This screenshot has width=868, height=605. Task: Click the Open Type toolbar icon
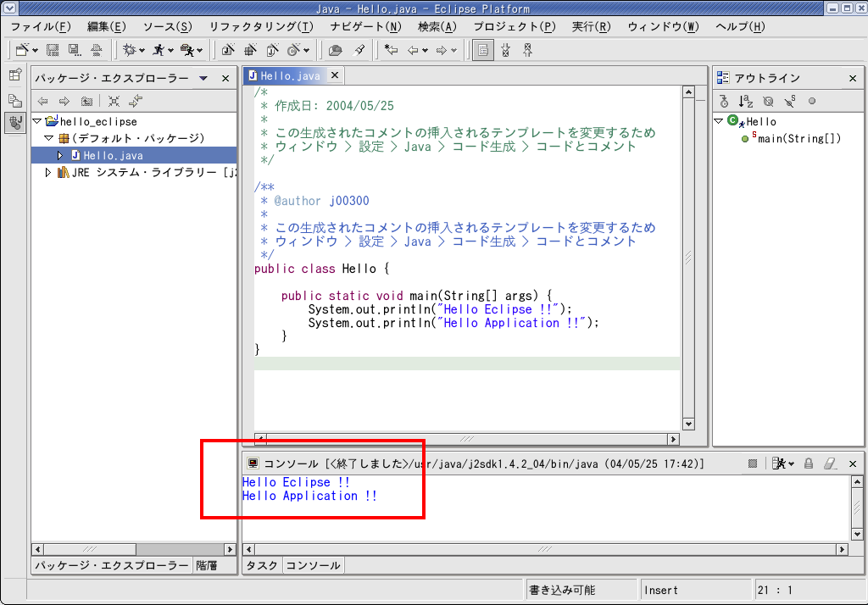[x=335, y=50]
